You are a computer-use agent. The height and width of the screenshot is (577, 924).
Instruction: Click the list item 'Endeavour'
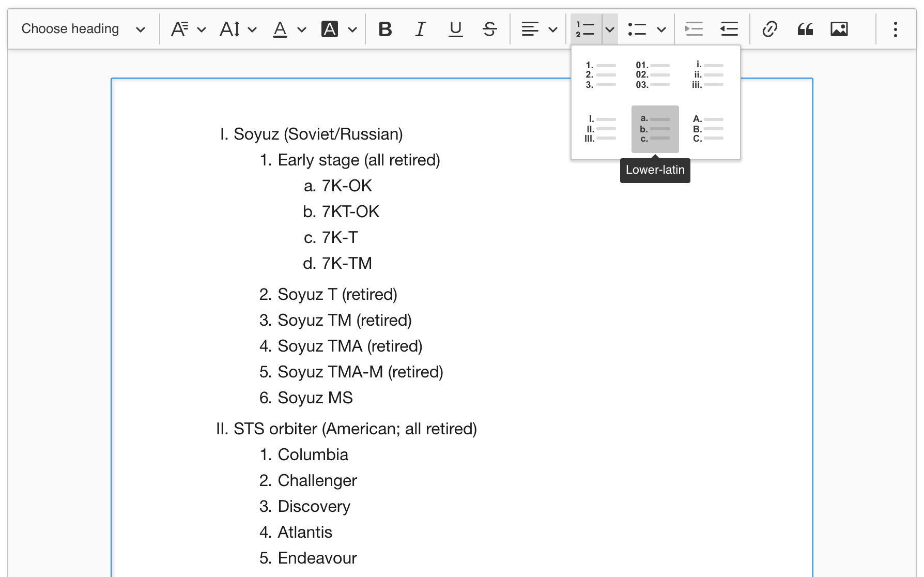[x=317, y=558]
